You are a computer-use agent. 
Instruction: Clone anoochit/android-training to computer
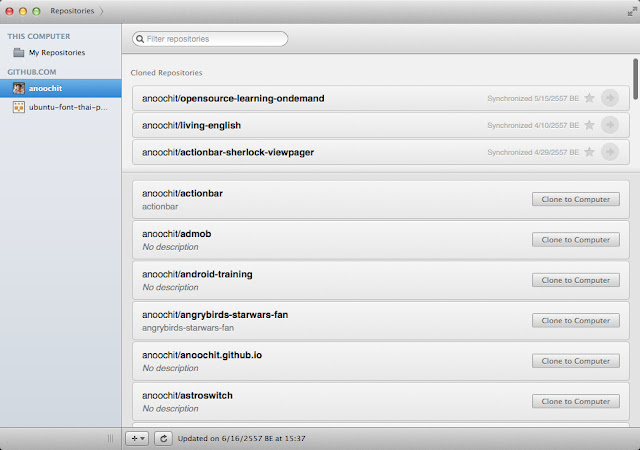tap(576, 280)
